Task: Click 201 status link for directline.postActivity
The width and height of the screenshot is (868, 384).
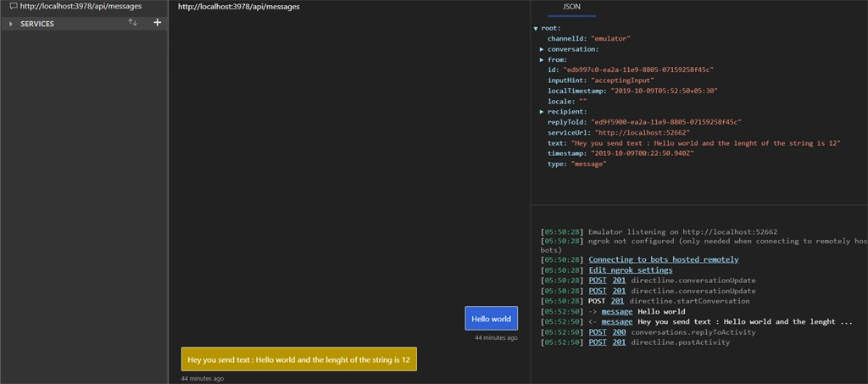Action: [x=619, y=342]
